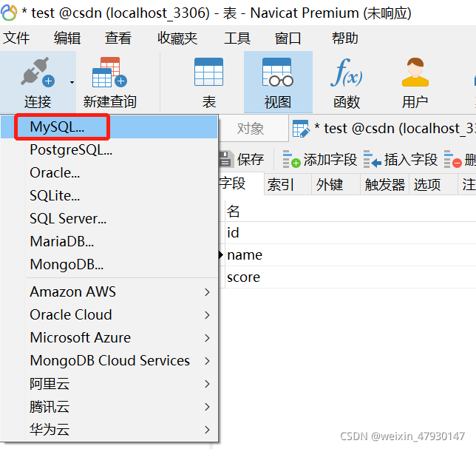Choose SQL Server... connection type

(x=109, y=219)
